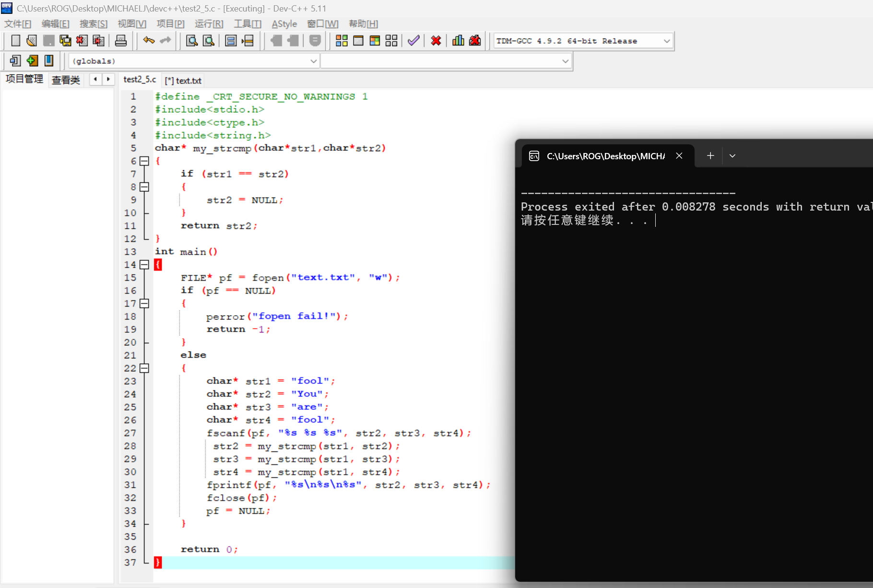Click line number 27 in the gutter
The width and height of the screenshot is (873, 588).
click(x=130, y=433)
